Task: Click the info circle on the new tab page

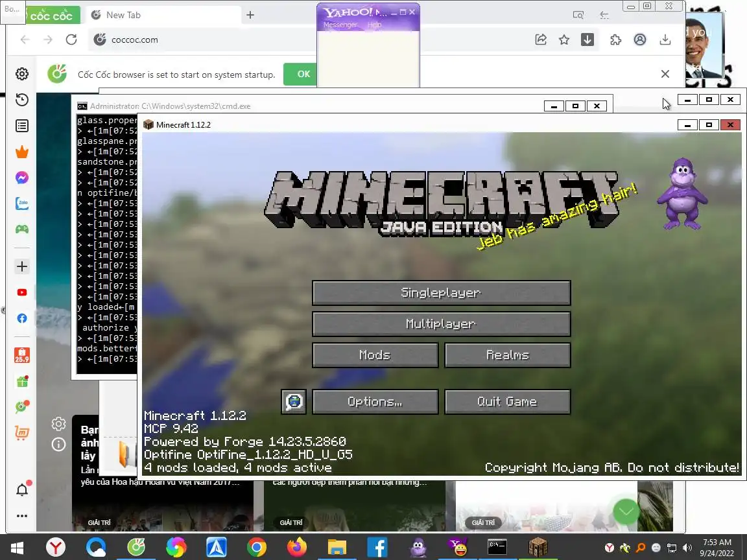Action: (x=58, y=444)
